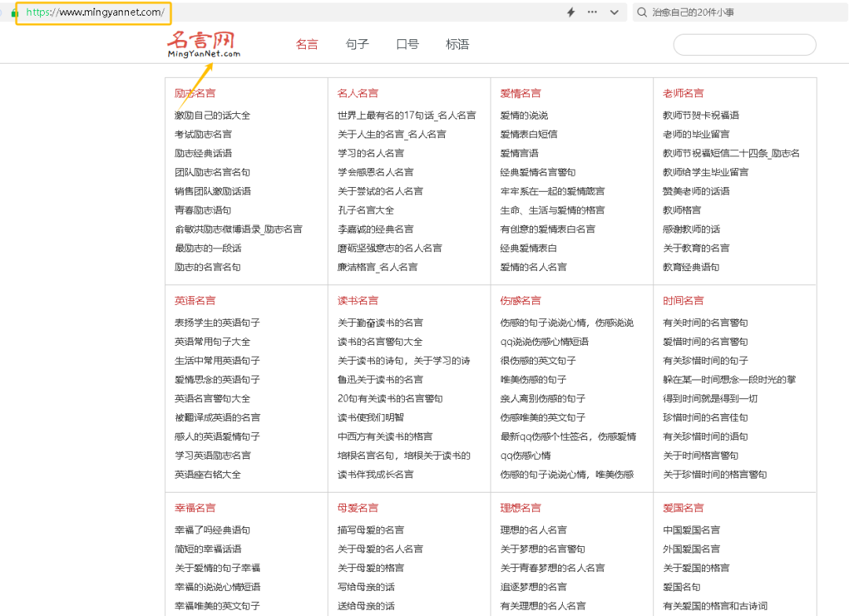
Task: Open the 时间名言 category heading
Action: pyautogui.click(x=683, y=300)
